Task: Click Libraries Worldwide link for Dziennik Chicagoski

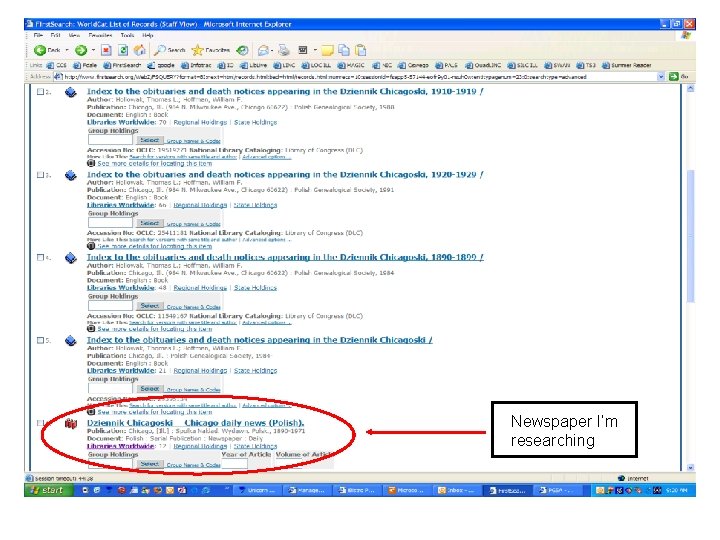Action: [x=121, y=446]
